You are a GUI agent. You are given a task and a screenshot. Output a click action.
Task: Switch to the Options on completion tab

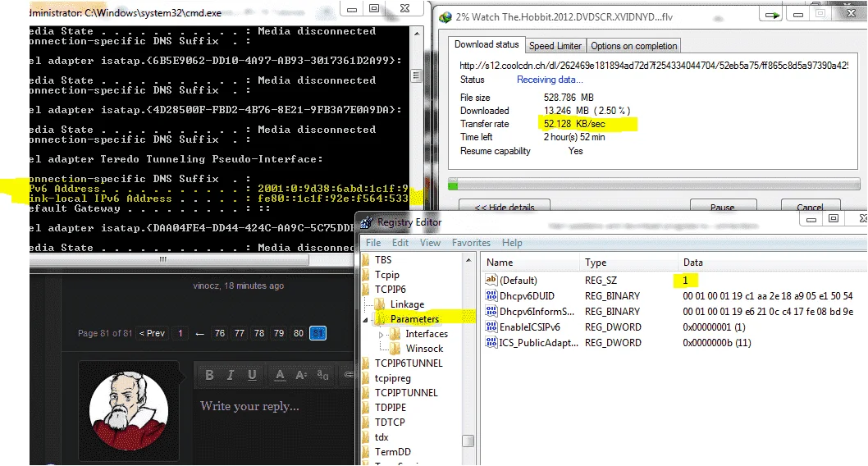tap(634, 45)
